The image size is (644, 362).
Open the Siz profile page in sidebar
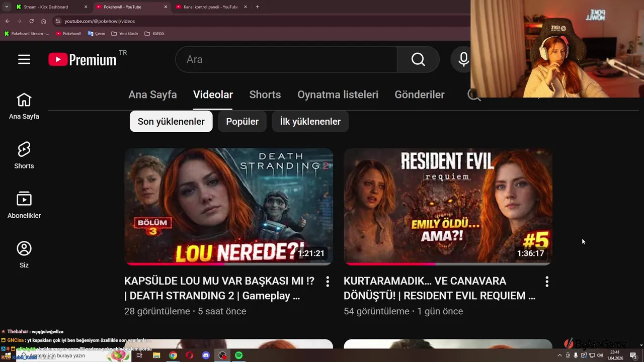point(24,255)
